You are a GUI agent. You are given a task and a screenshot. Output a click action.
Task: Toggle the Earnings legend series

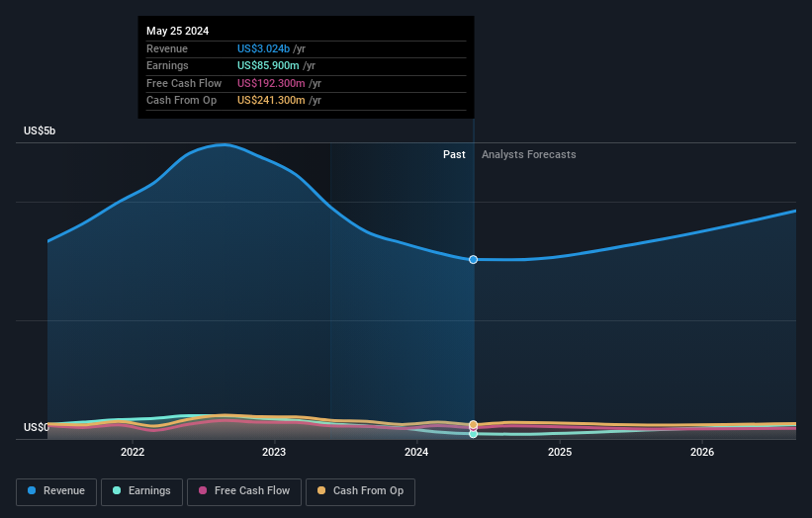(x=141, y=491)
